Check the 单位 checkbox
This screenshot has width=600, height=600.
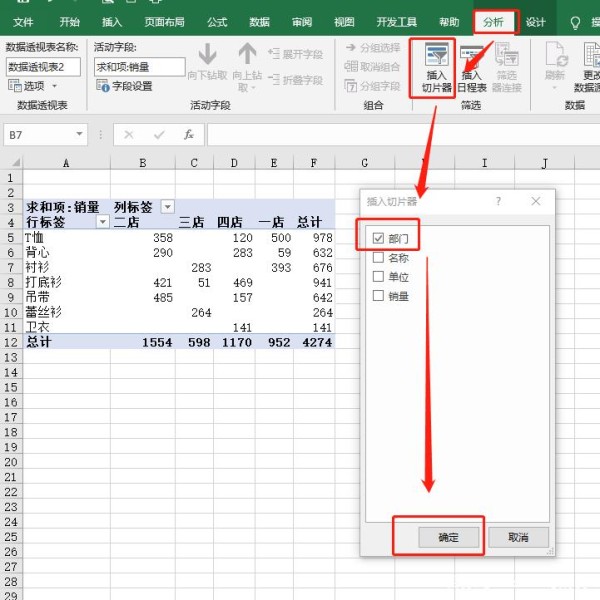(x=378, y=276)
